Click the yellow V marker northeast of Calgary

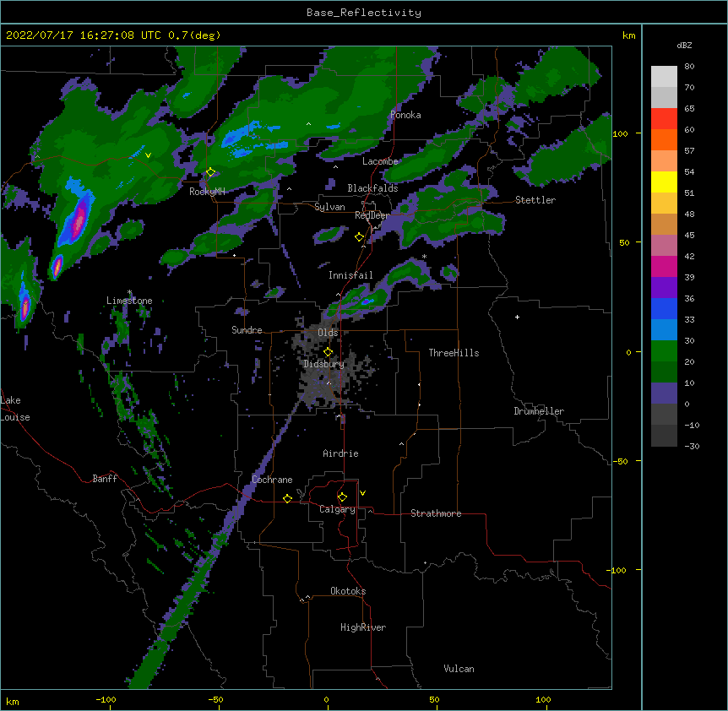tap(362, 493)
